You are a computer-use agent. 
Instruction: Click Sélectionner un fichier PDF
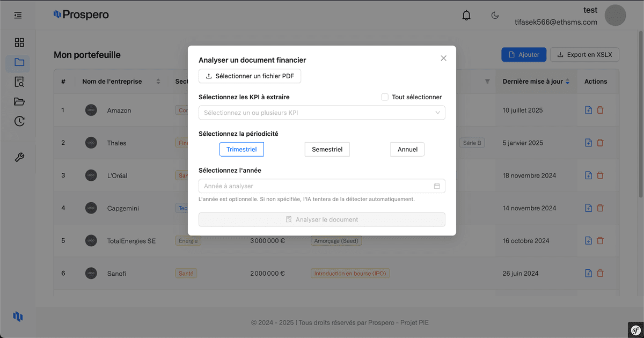(x=250, y=76)
